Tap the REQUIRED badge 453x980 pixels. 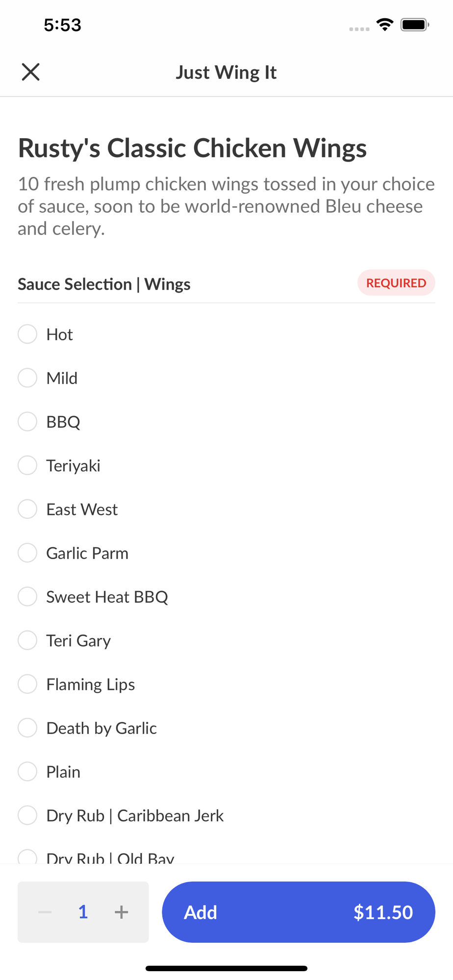[x=396, y=283]
